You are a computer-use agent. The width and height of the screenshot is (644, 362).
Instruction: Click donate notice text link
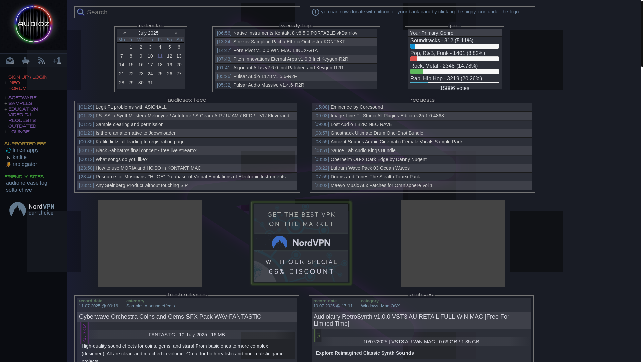tap(420, 12)
